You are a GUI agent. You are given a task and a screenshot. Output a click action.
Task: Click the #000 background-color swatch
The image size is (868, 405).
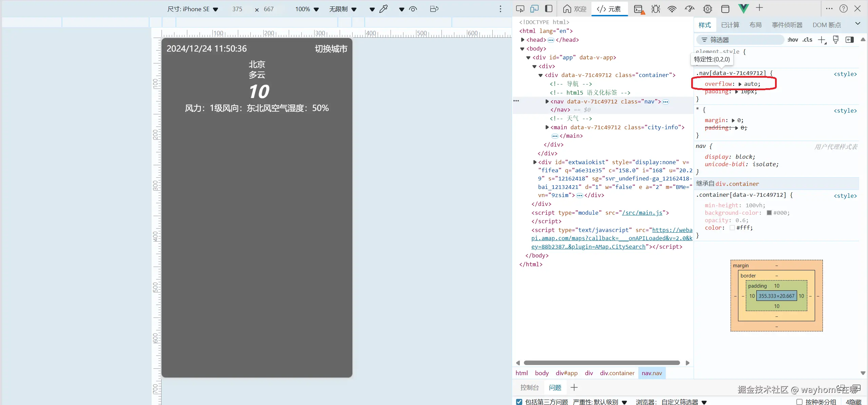pos(769,213)
